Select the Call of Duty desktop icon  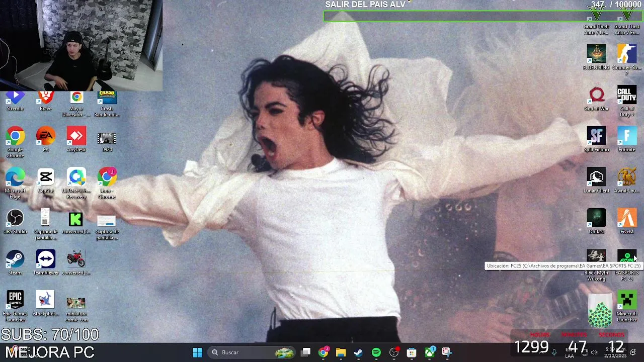tap(627, 102)
